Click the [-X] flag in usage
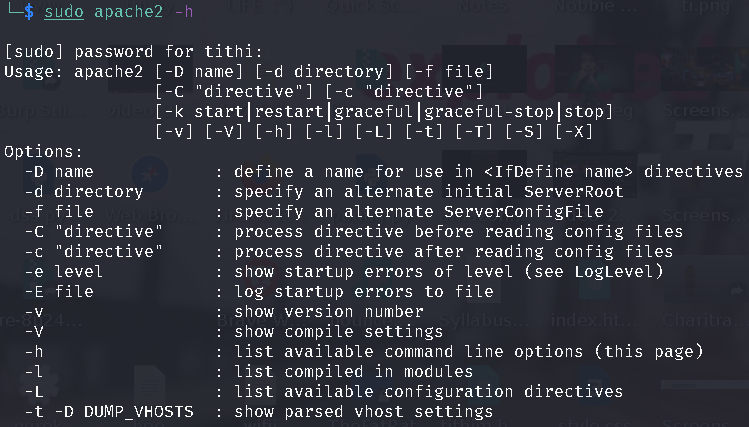The image size is (749, 427). [x=574, y=131]
